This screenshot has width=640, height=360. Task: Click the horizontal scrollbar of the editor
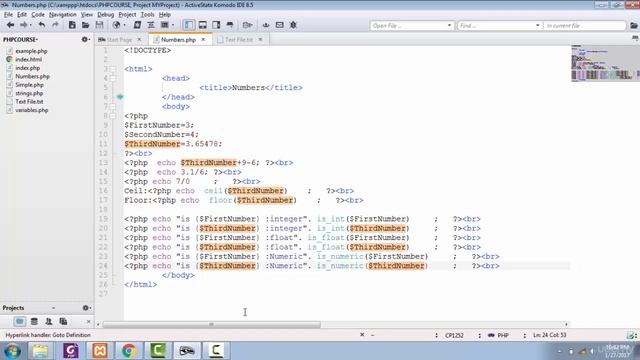[x=211, y=324]
